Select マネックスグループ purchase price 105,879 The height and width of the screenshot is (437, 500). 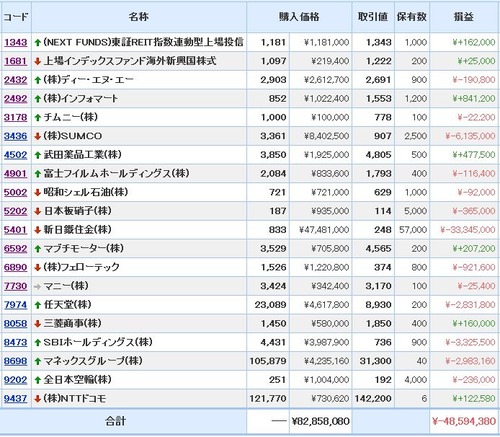coord(268,361)
